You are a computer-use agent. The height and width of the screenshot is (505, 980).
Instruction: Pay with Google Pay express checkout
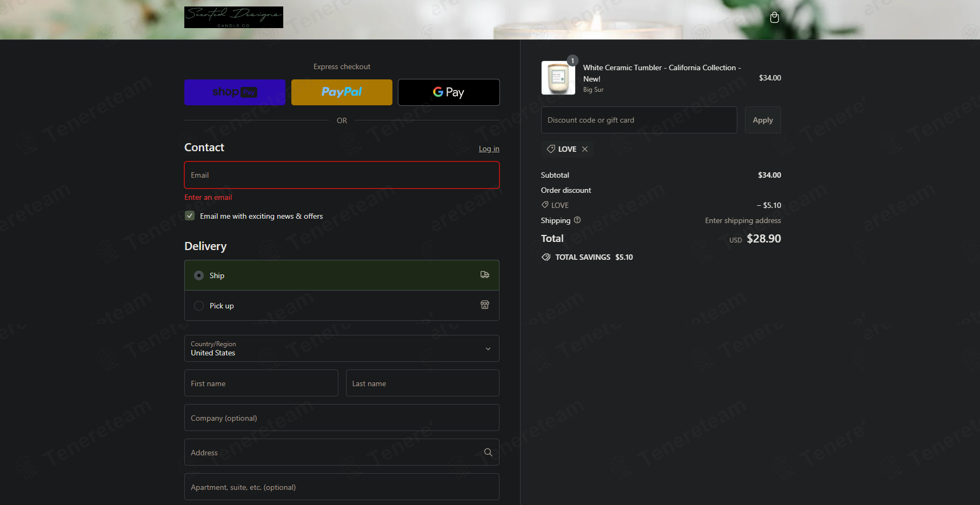coord(449,92)
